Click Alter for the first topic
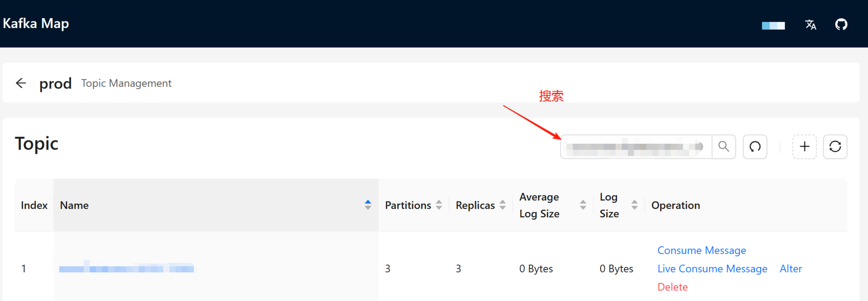The image size is (868, 301). click(791, 269)
